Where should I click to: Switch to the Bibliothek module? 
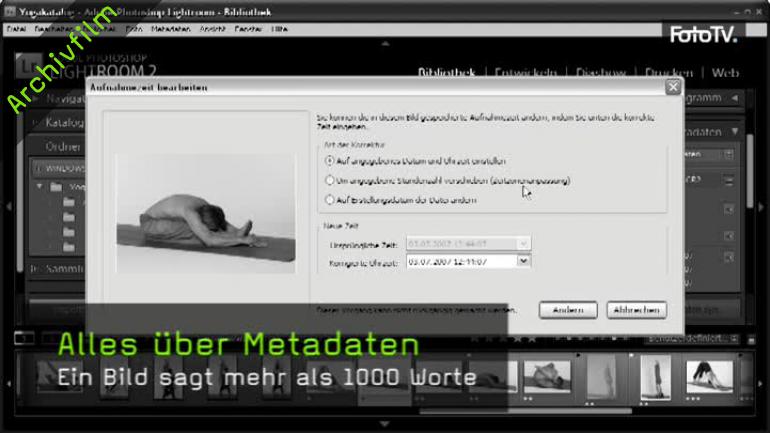pyautogui.click(x=446, y=73)
